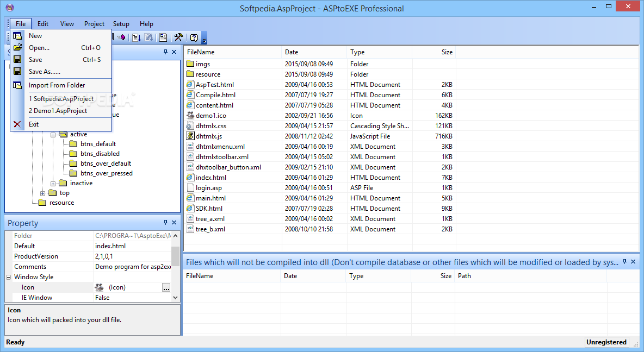
Task: Select btns_default folder in tree
Action: tap(98, 143)
